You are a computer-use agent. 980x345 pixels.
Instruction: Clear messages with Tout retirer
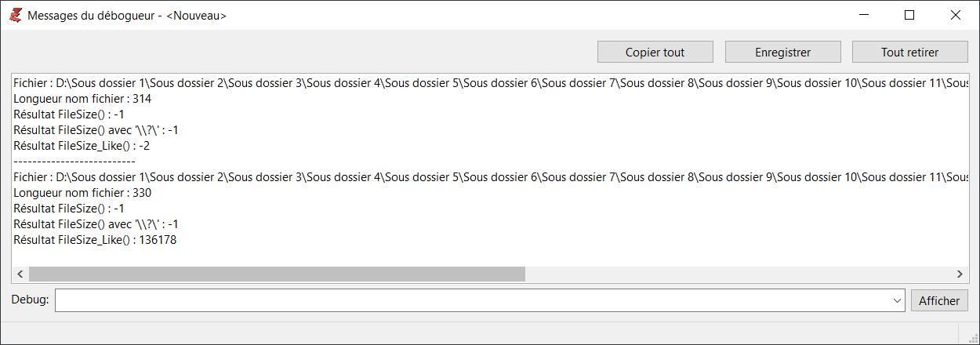point(909,53)
